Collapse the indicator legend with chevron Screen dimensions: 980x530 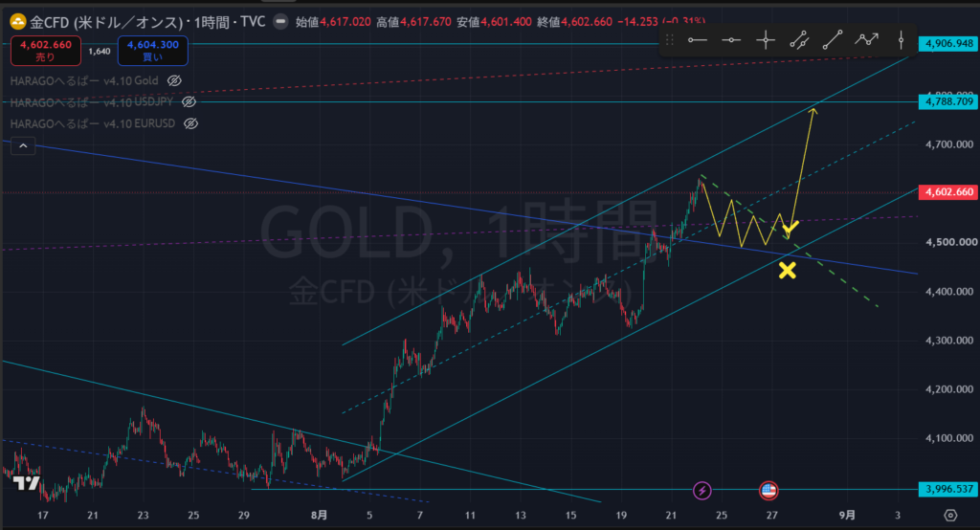click(x=23, y=146)
